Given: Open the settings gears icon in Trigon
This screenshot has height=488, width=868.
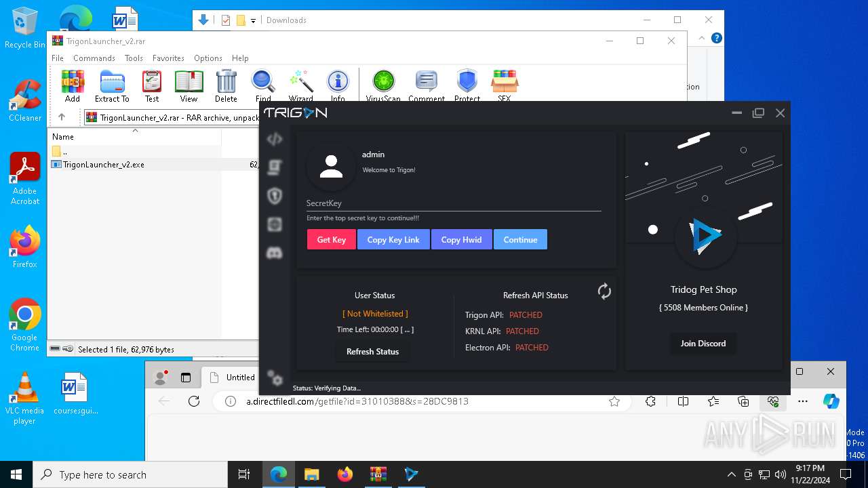Looking at the screenshot, I should coord(275,378).
